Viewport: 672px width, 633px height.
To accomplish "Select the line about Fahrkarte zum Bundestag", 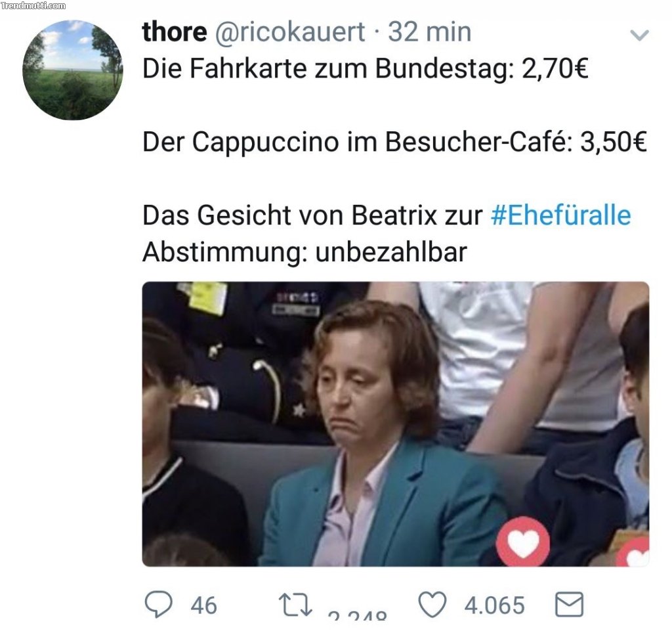I will pos(365,68).
